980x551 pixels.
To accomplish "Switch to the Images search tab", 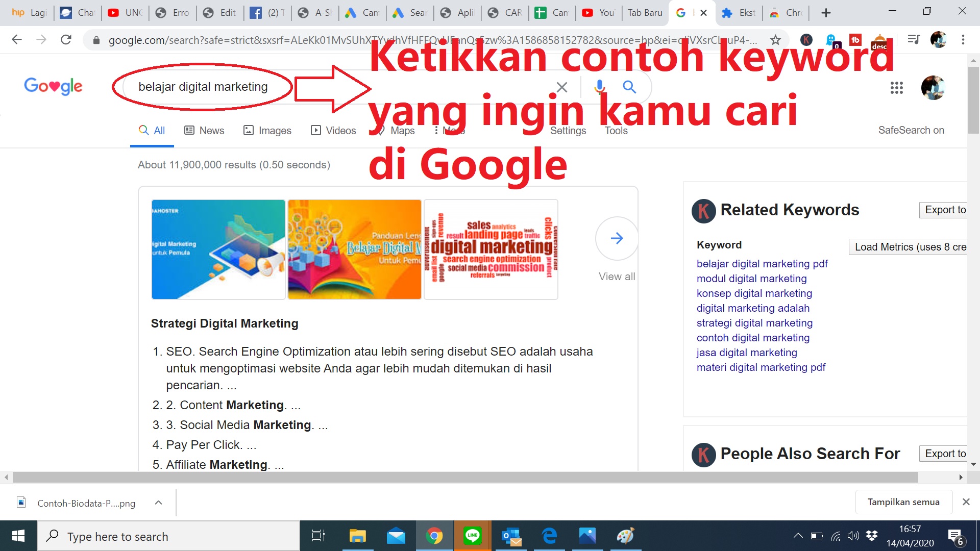I will point(267,131).
